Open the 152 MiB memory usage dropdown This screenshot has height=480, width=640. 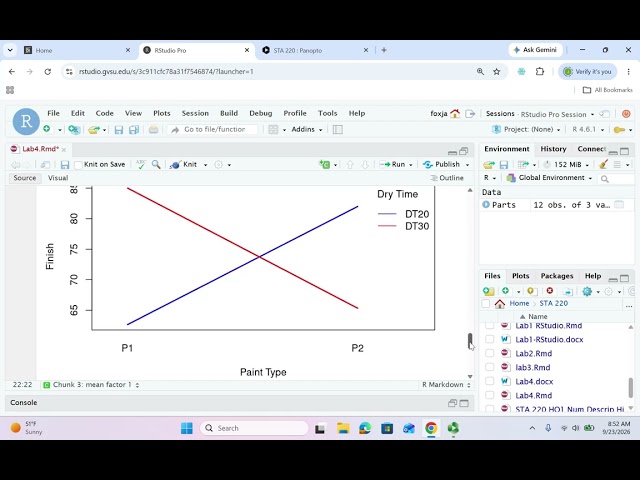pyautogui.click(x=567, y=164)
